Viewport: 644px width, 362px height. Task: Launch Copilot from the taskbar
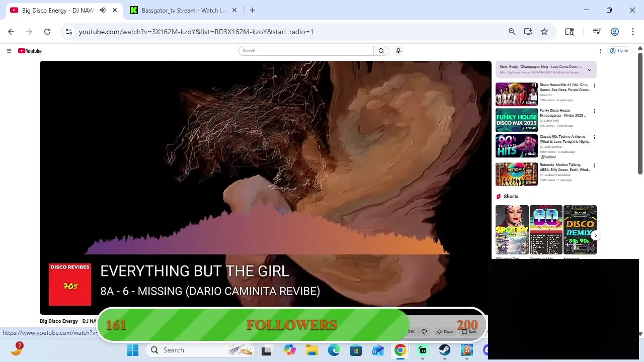point(289,350)
